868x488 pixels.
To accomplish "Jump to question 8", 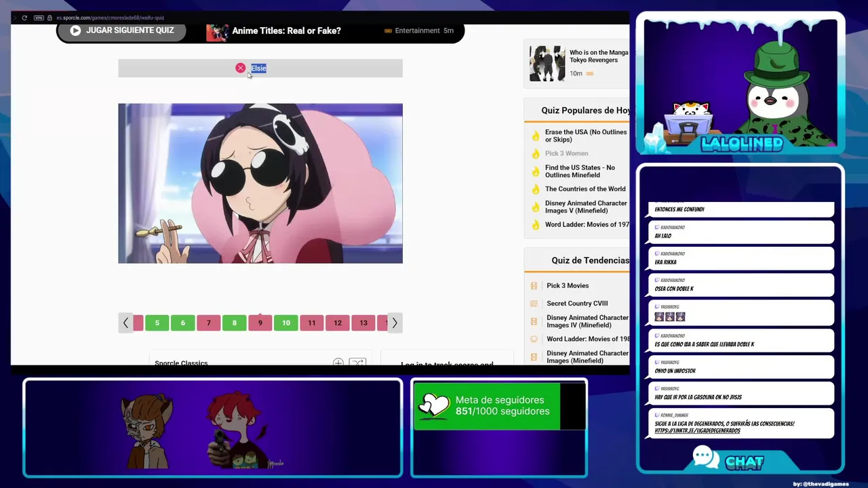I will [x=234, y=323].
